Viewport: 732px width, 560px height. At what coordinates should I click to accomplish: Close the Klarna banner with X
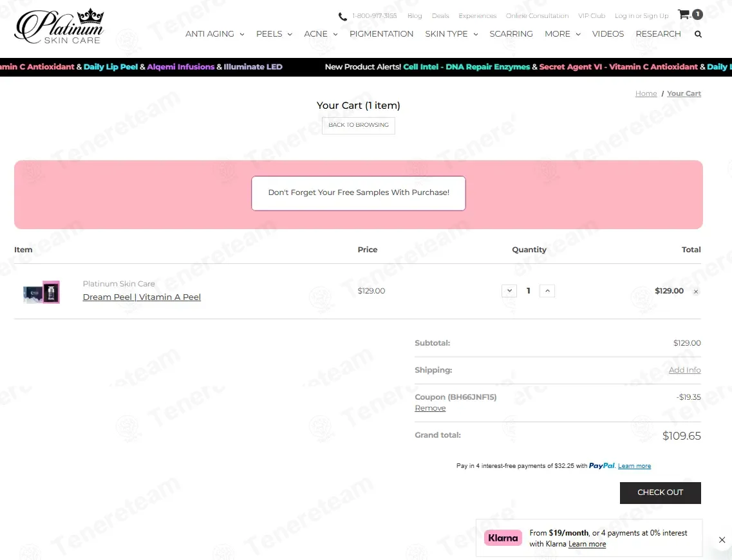[722, 539]
